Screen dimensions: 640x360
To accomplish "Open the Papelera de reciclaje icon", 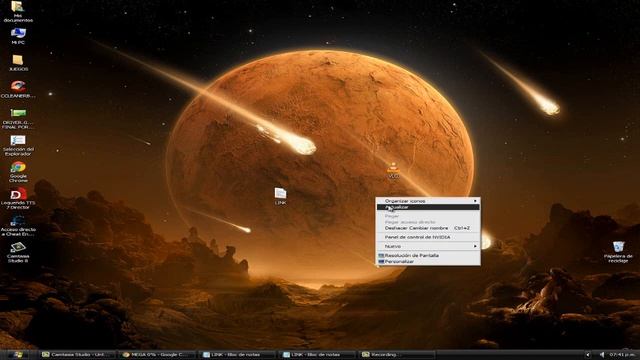I will (618, 252).
